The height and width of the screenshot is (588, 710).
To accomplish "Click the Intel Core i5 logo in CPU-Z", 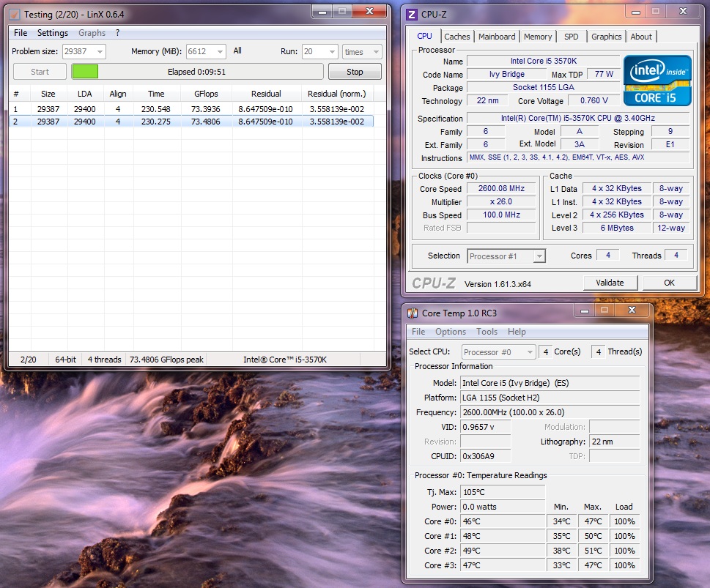I will (657, 81).
